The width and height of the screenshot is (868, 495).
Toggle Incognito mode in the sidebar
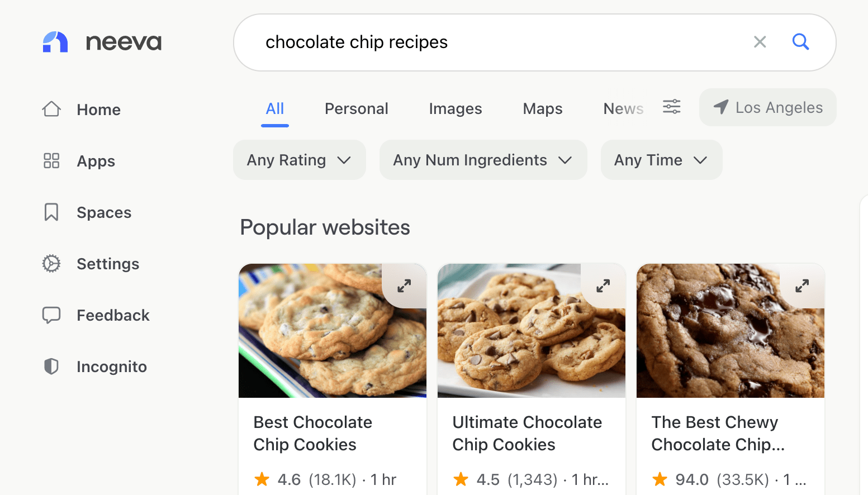pyautogui.click(x=95, y=367)
